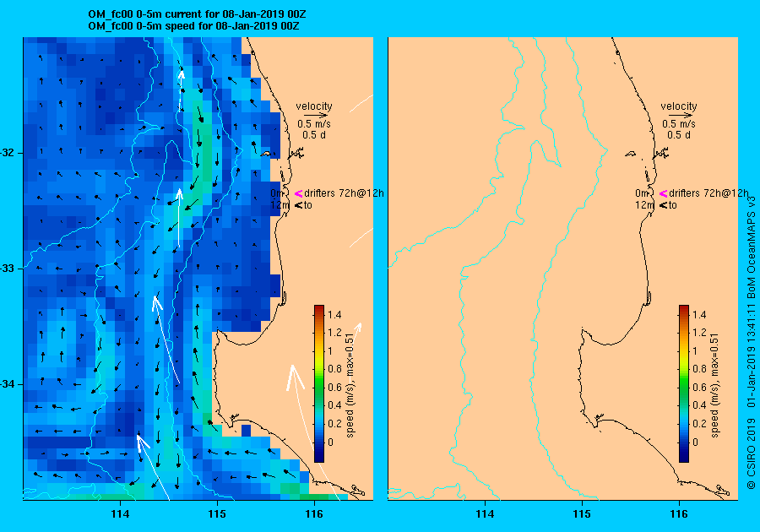
Task: Click the "1.4" tick on left colorbar
Action: (x=334, y=315)
